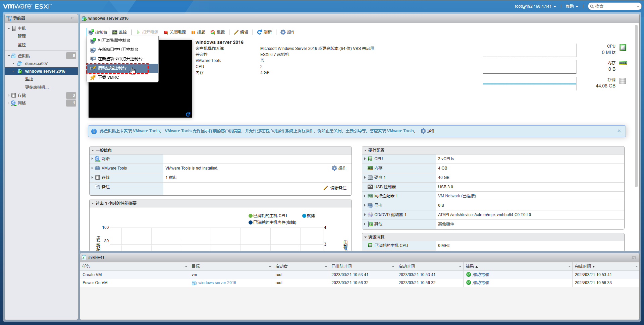Click the refresh (刷新) toolbar icon
Viewport: 644px width, 325px height.
pos(259,32)
